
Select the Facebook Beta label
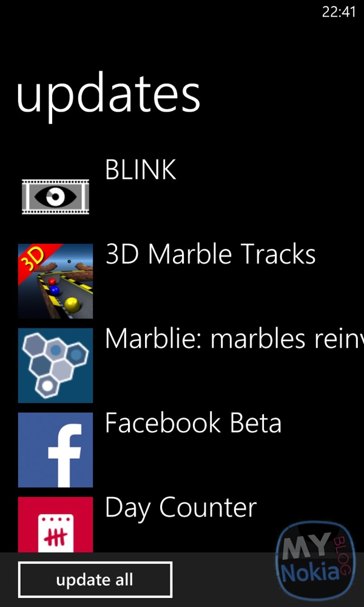pos(193,423)
